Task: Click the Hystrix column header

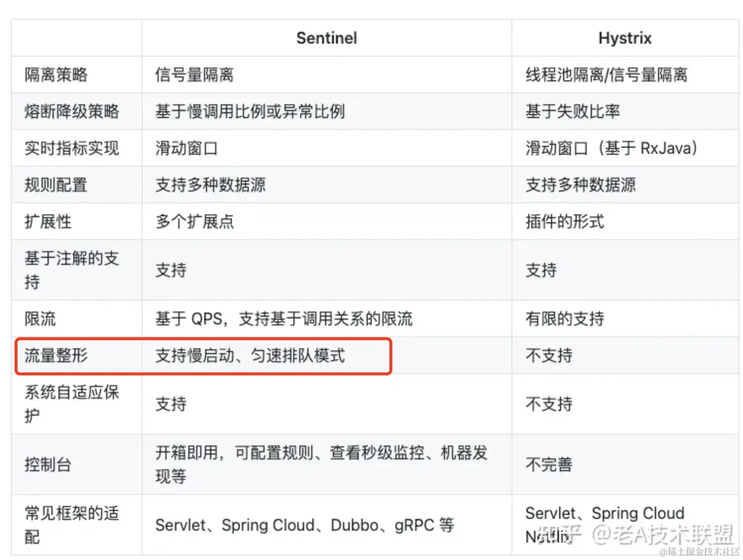Action: pos(625,38)
